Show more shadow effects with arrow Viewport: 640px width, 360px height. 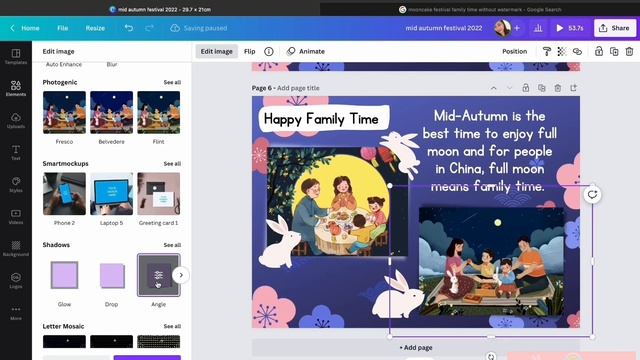click(x=181, y=275)
